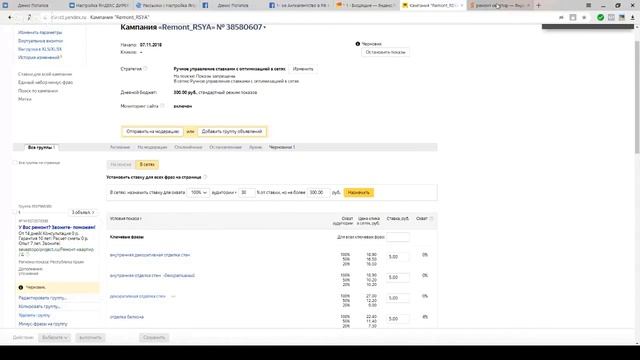Check the Все группы на странице checkbox
The height and width of the screenshot is (360, 640).
point(15,163)
